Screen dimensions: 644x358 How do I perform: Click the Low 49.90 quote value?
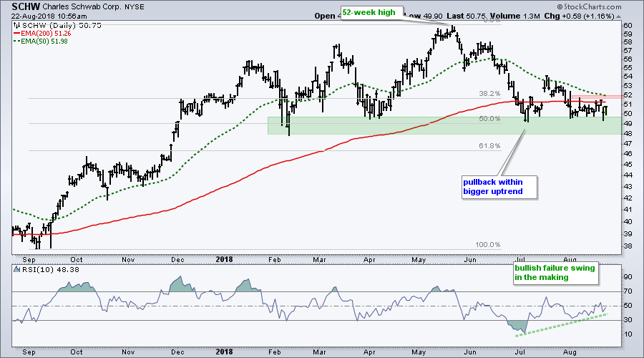tap(424, 16)
